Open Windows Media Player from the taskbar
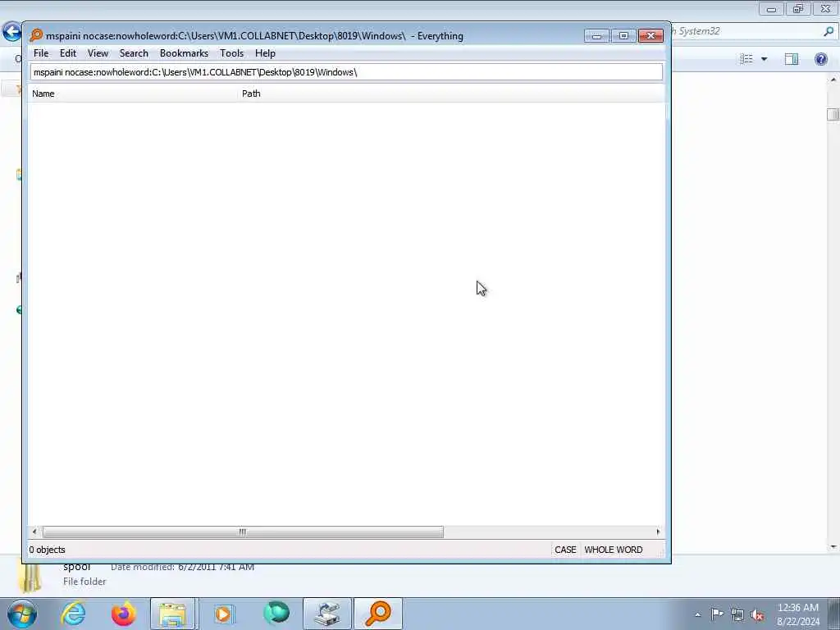This screenshot has height=630, width=840. click(x=224, y=614)
